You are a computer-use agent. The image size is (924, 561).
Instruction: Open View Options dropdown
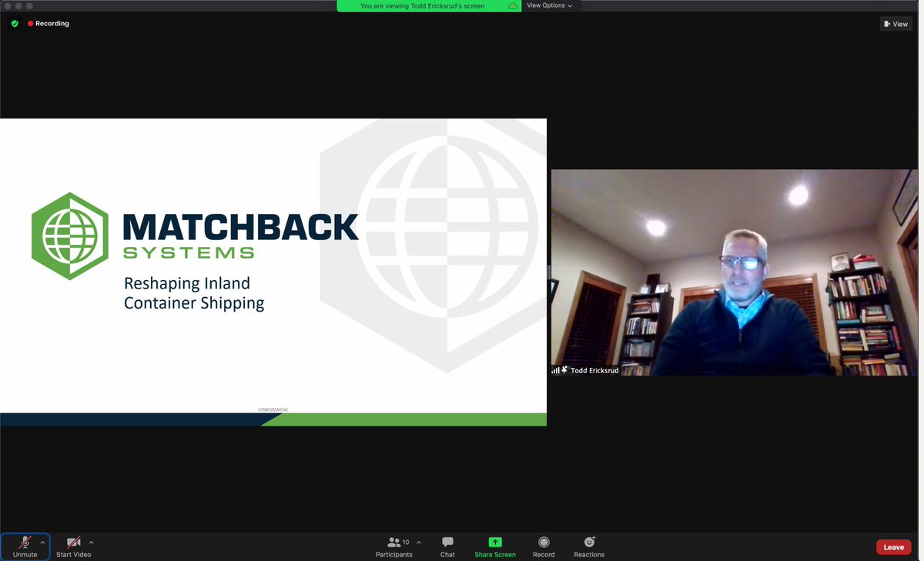pos(549,5)
